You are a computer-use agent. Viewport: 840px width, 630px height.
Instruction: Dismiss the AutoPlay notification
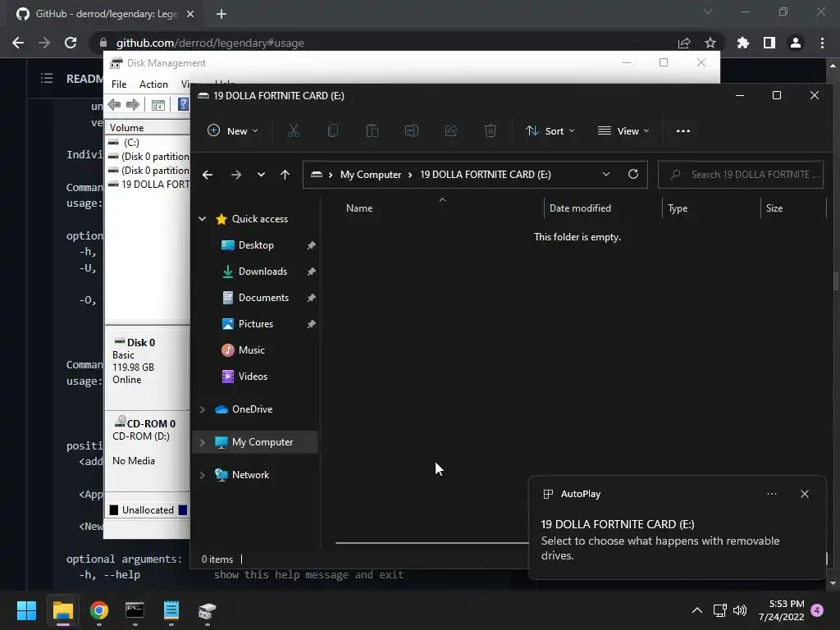pyautogui.click(x=805, y=494)
